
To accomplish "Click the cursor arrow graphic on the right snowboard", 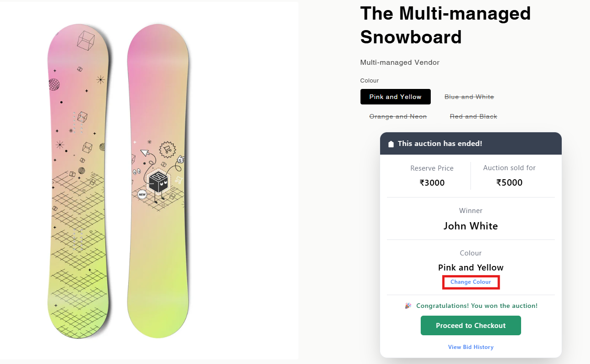I will 145,153.
